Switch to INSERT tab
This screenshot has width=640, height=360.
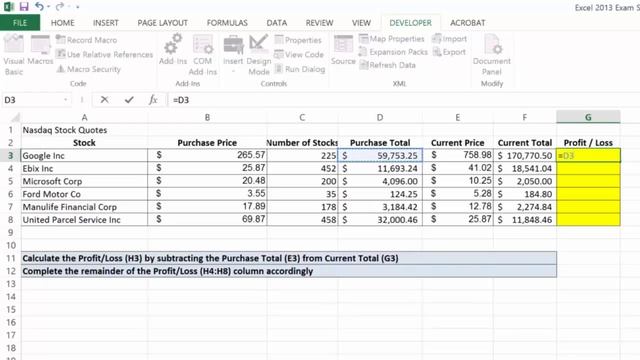pos(106,23)
